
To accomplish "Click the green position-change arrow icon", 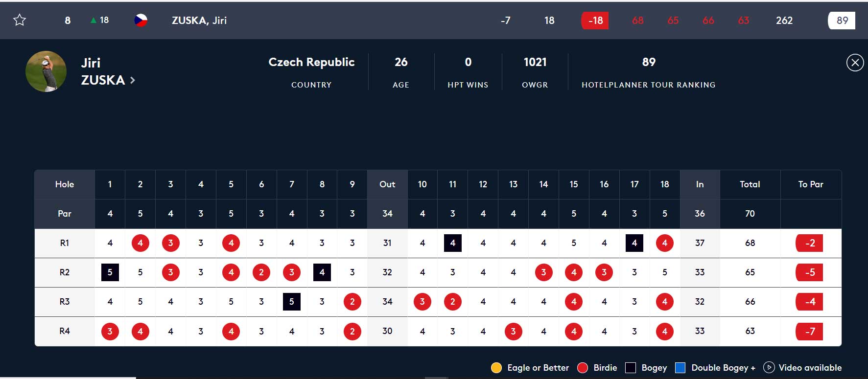I will 93,21.
